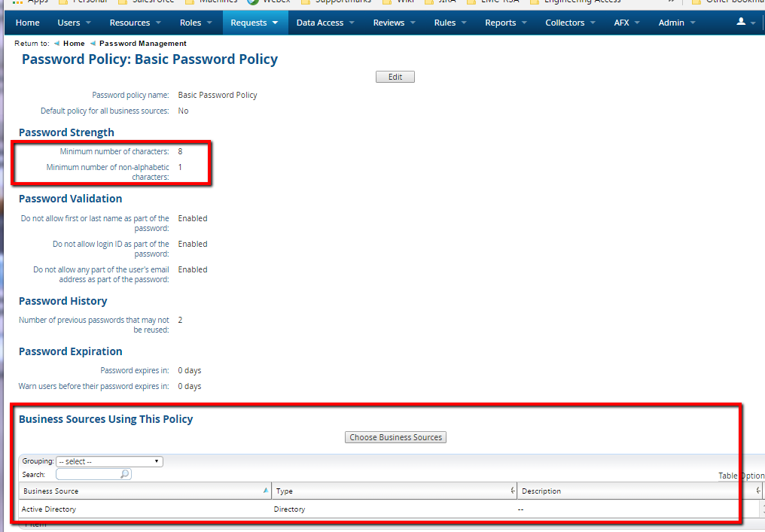
Task: Click the Edit button
Action: [395, 77]
